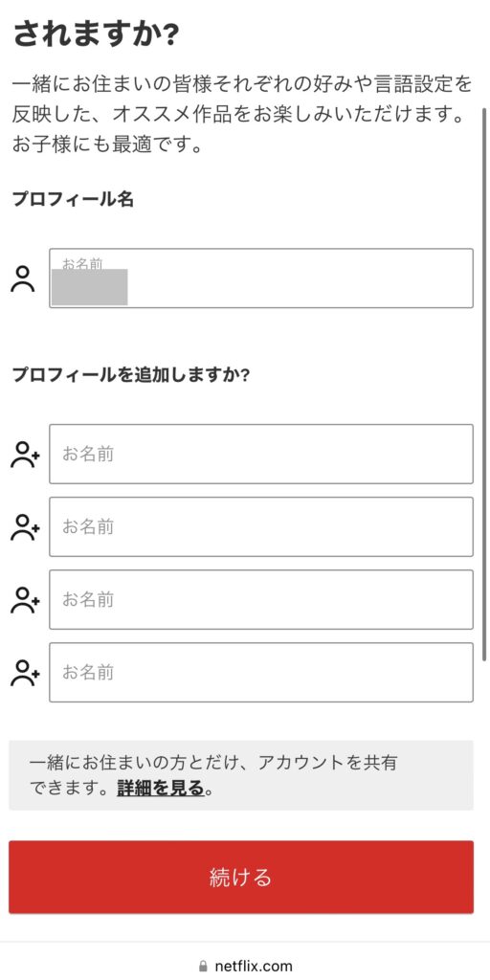This screenshot has height=980, width=490.
Task: Click the first add-profile person icon
Action: pyautogui.click(x=25, y=455)
